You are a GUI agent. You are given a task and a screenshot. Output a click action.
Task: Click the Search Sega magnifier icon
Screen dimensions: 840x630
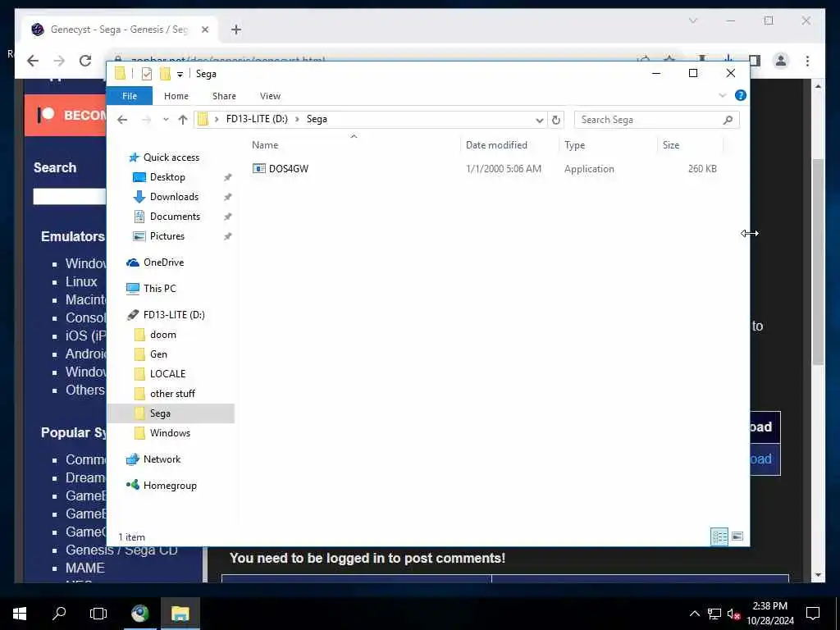pyautogui.click(x=728, y=120)
